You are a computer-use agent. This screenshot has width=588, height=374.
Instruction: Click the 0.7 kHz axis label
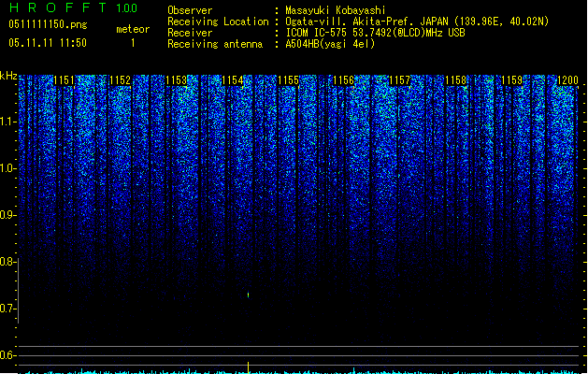pyautogui.click(x=7, y=309)
